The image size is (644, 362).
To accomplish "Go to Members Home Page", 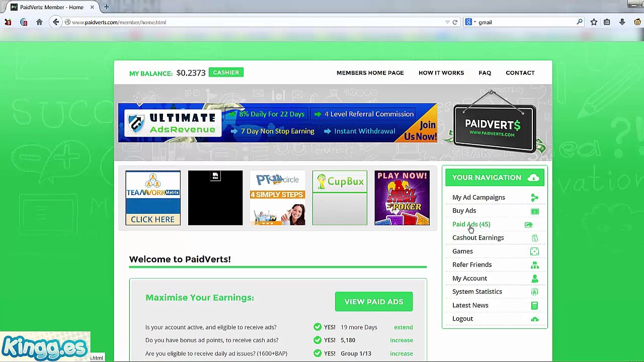I will (x=370, y=73).
